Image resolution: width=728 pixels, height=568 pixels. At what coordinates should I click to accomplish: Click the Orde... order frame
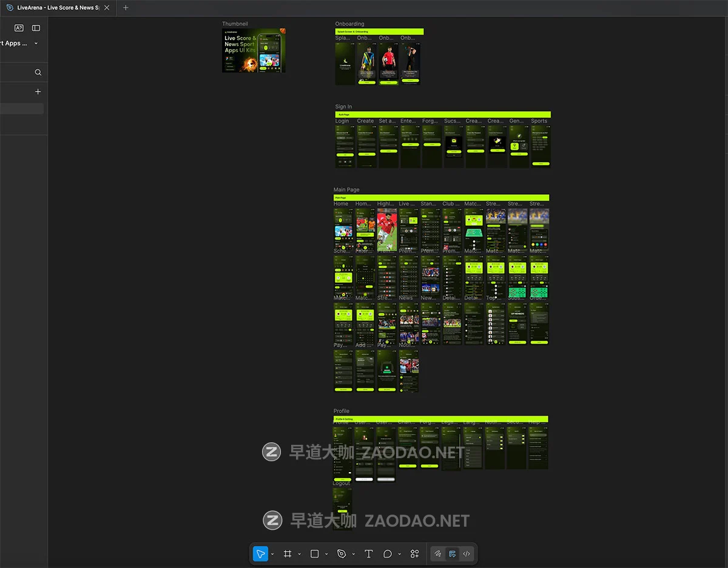[539, 323]
